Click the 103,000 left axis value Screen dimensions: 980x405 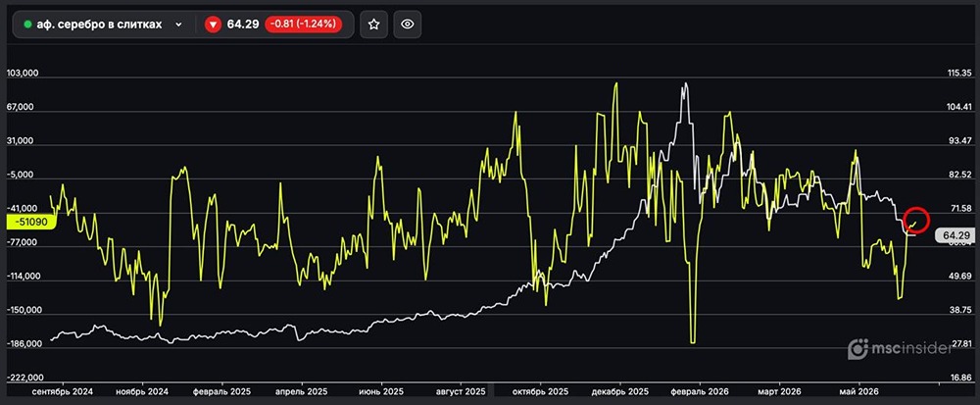click(23, 74)
